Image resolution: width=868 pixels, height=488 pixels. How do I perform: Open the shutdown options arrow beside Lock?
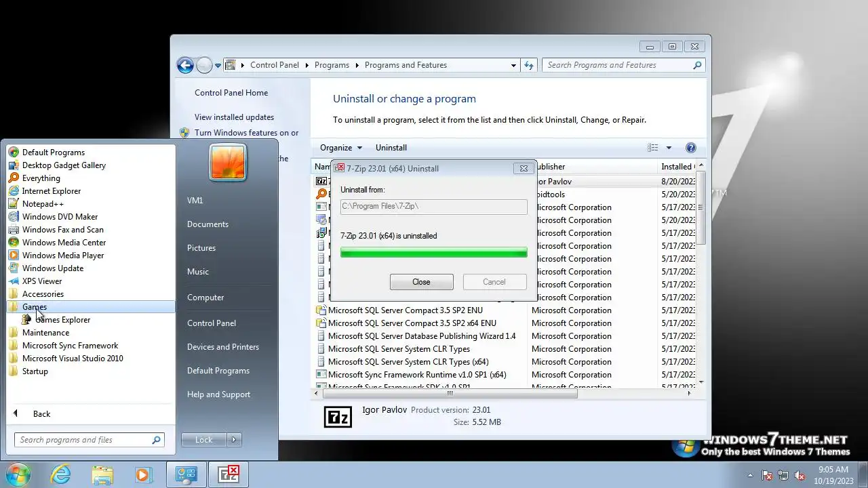tap(234, 440)
